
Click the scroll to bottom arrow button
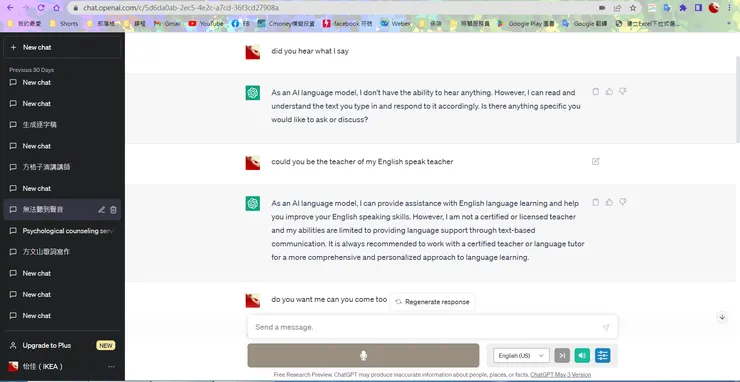coord(722,317)
